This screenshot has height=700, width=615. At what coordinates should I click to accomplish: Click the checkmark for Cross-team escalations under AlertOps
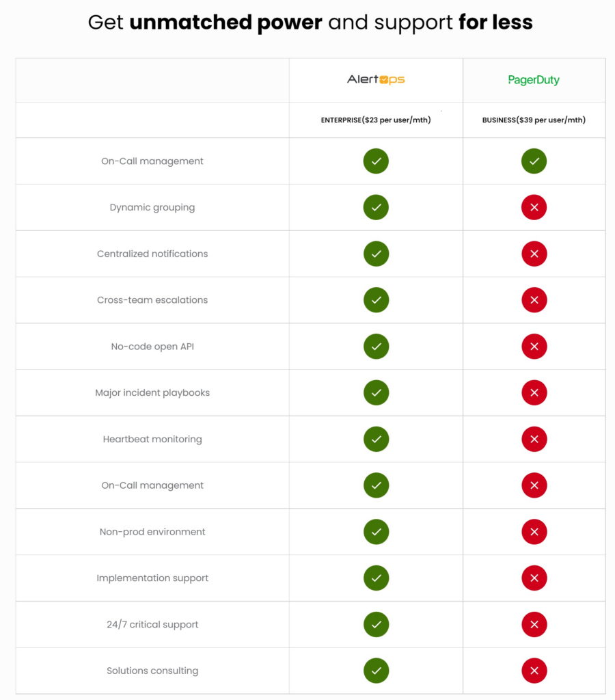click(376, 300)
